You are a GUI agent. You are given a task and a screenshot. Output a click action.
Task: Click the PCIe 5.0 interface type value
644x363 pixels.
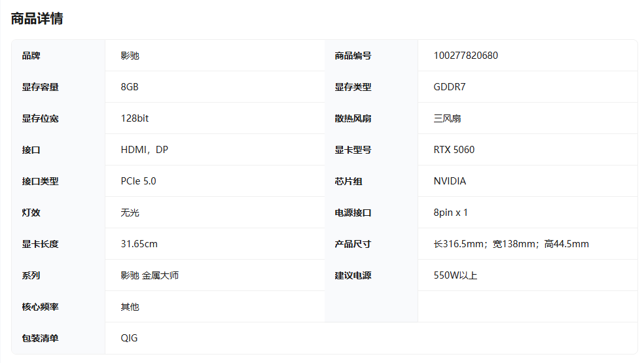pyautogui.click(x=138, y=181)
